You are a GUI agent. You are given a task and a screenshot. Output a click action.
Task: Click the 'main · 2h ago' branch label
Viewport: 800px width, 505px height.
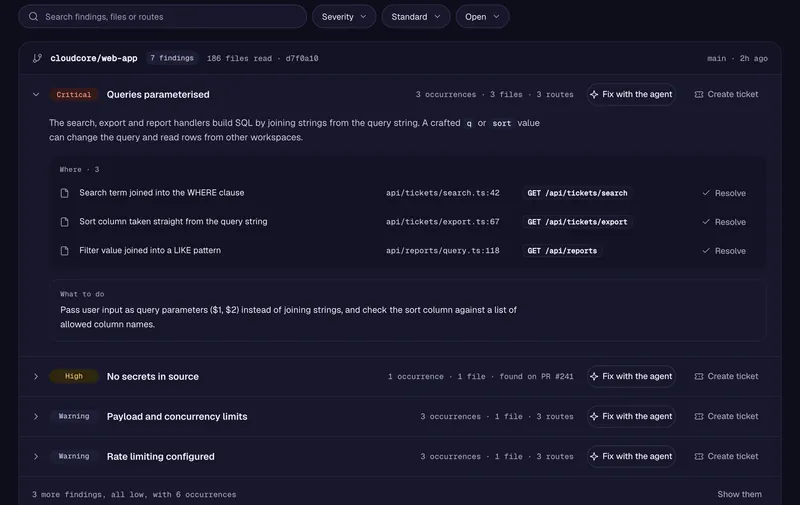click(737, 58)
